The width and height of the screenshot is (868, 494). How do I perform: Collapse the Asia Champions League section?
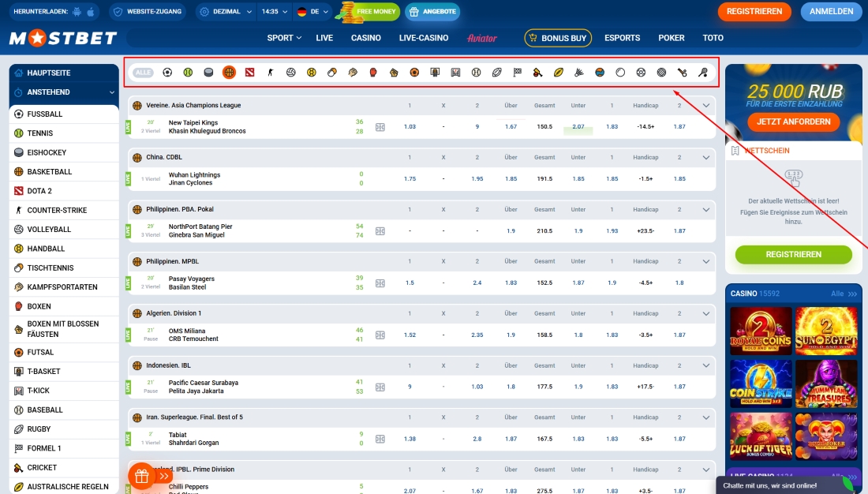pyautogui.click(x=705, y=105)
